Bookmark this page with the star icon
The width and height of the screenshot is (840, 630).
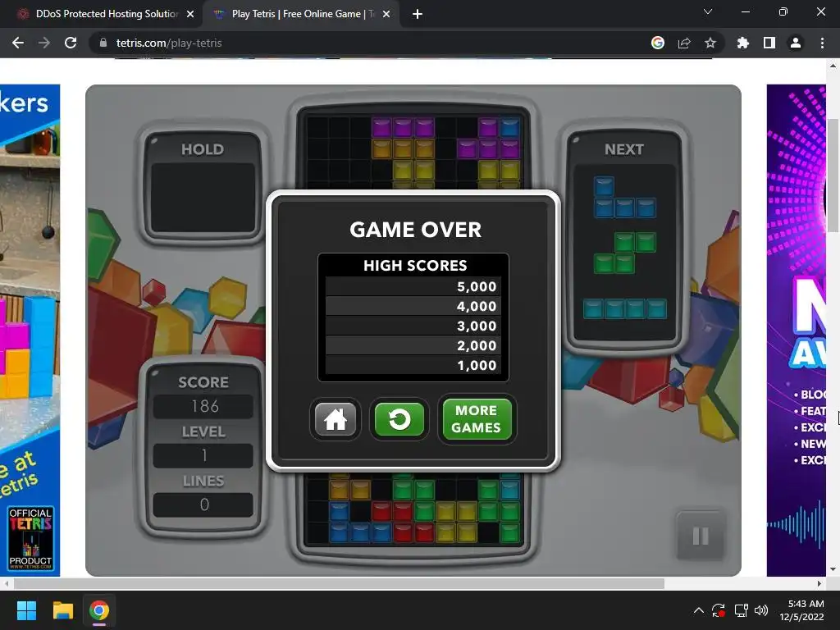click(710, 43)
